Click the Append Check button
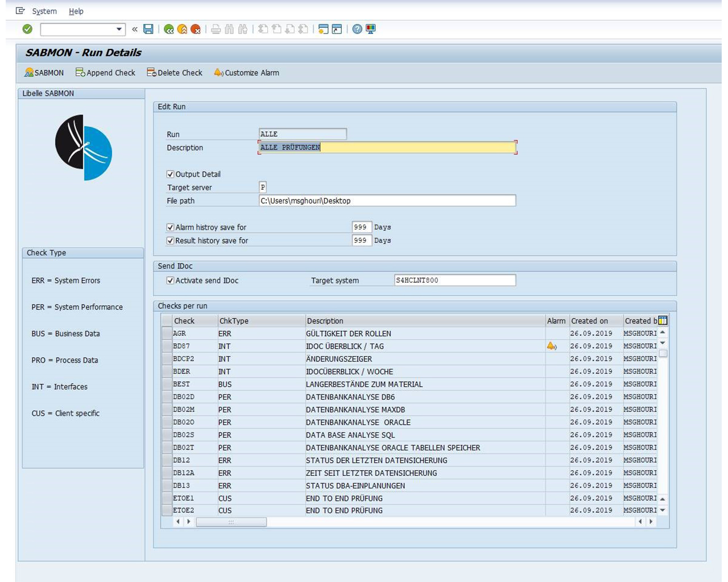Image resolution: width=728 pixels, height=582 pixels. tap(106, 73)
